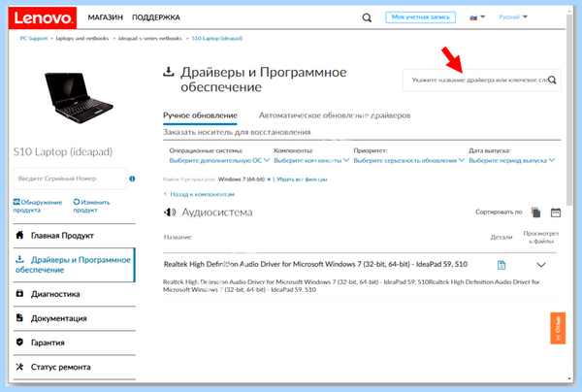
Task: Open Заказать носитель для восстановления tab
Action: tap(237, 132)
